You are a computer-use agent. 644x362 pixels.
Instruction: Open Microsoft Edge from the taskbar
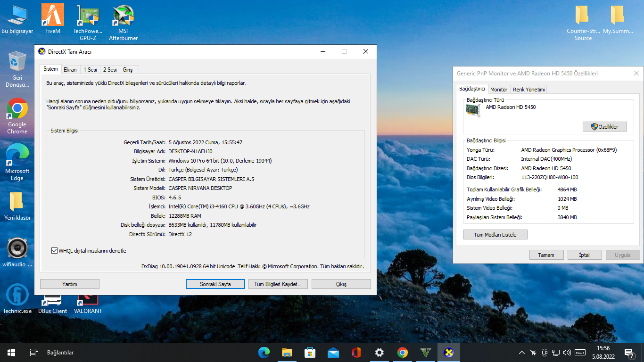(x=264, y=353)
